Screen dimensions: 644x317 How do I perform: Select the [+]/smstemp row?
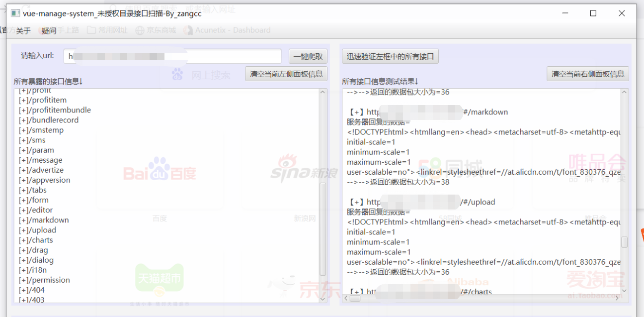pyautogui.click(x=41, y=130)
